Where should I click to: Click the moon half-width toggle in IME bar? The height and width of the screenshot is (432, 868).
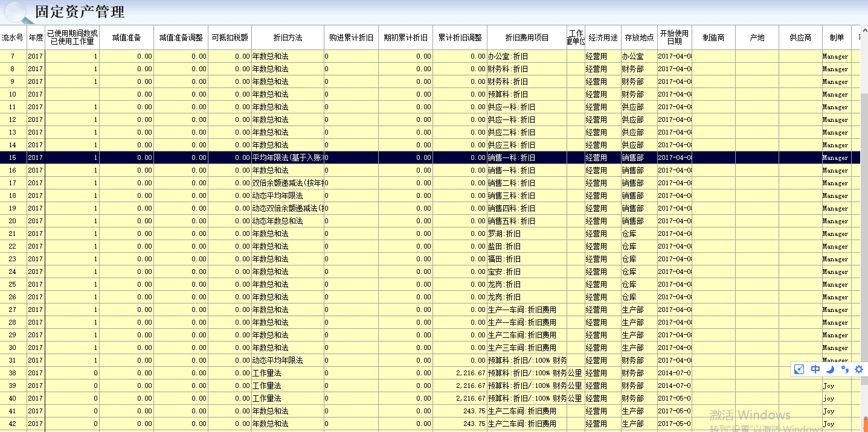tap(830, 369)
